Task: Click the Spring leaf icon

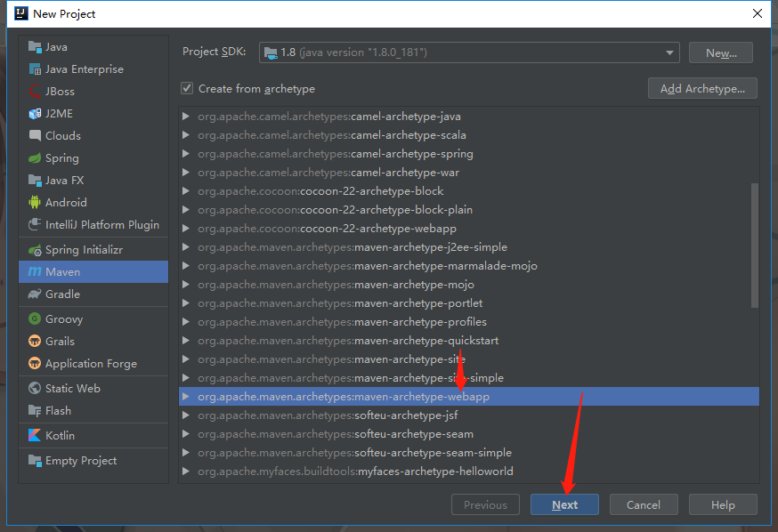Action: pyautogui.click(x=35, y=158)
